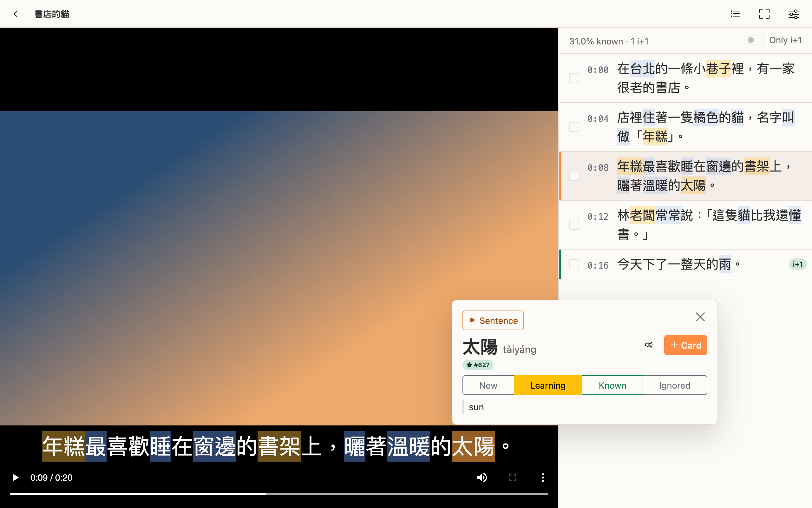Click 窗邊 in the video subtitle
This screenshot has width=812, height=508.
(214, 446)
